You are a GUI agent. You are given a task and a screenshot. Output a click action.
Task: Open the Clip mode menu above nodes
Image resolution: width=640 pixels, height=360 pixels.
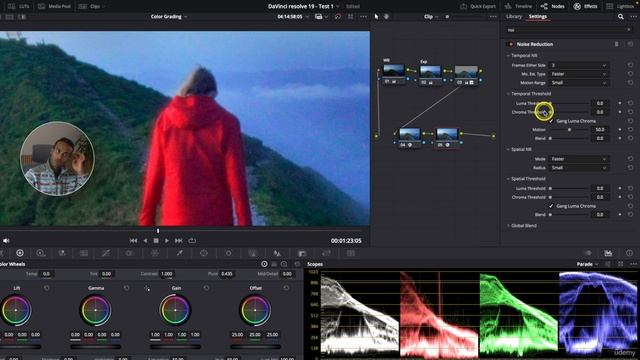click(430, 17)
